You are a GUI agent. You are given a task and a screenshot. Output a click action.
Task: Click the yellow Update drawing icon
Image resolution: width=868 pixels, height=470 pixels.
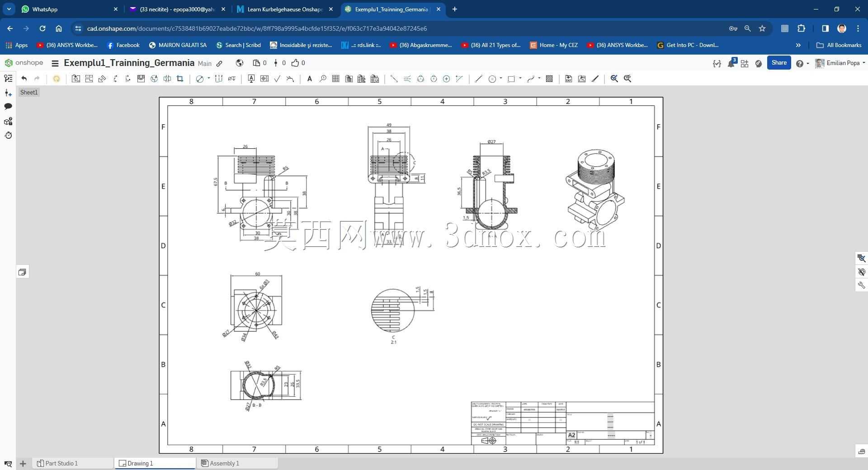tap(56, 79)
